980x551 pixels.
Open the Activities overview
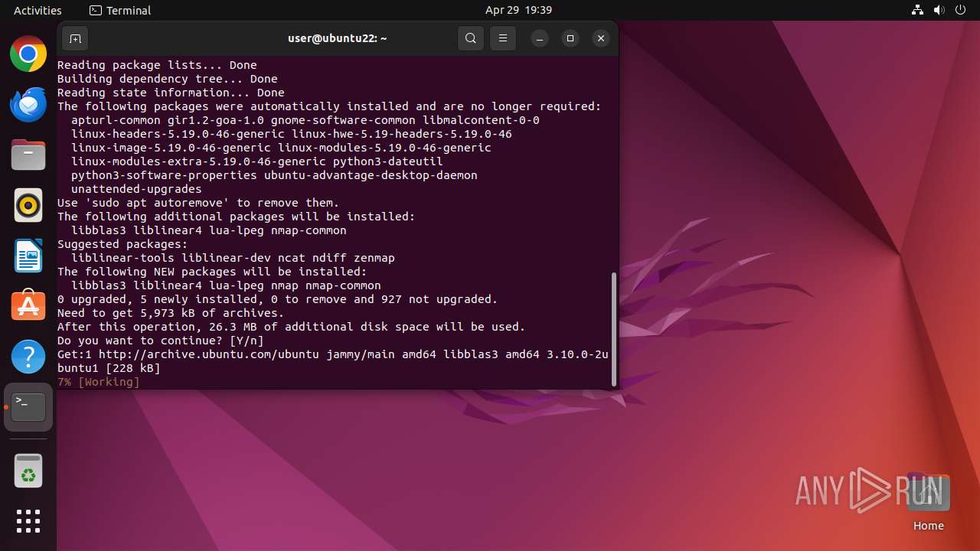pos(38,10)
